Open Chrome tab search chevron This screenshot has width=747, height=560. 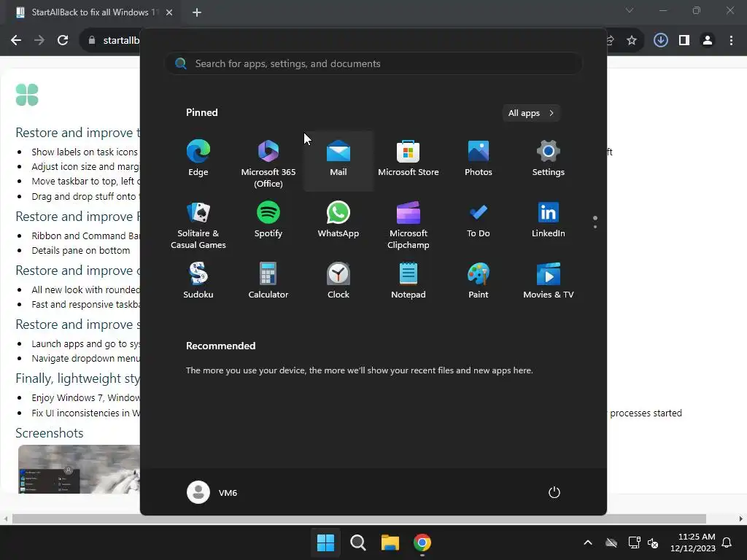630,10
